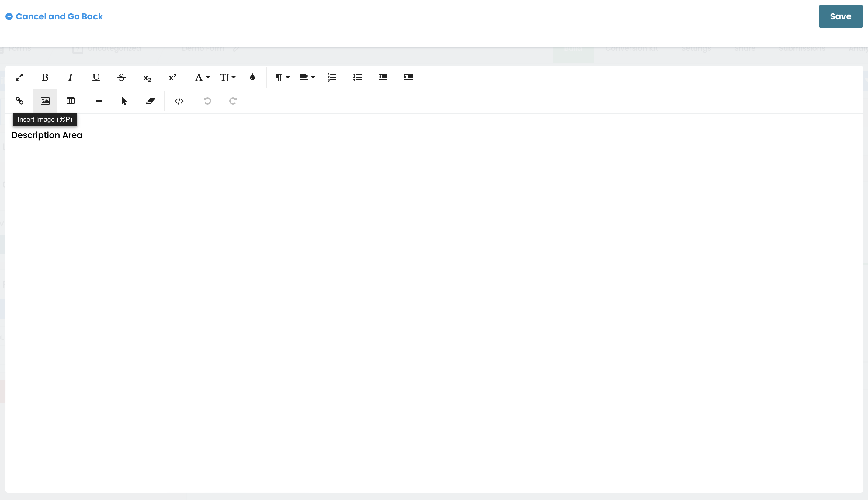
Task: Toggle strikethrough formatting
Action: coord(122,77)
